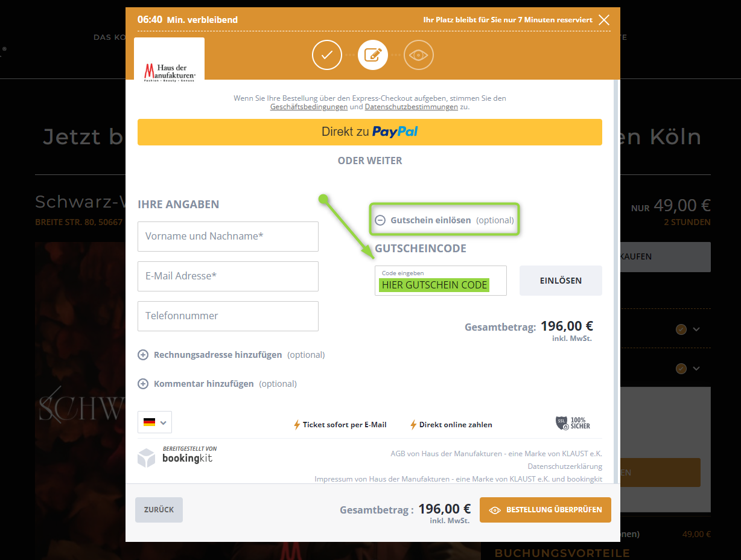Click the checkmark step circle icon
Image resolution: width=741 pixels, height=560 pixels.
tap(327, 56)
